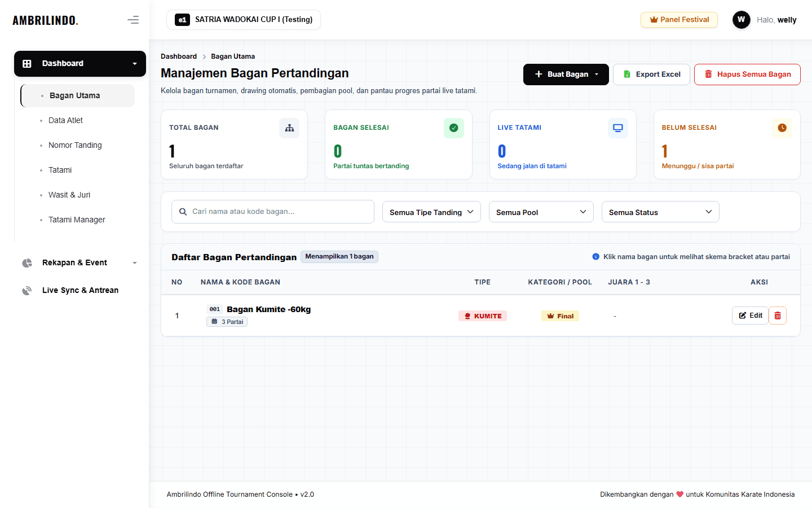The height and width of the screenshot is (508, 812).
Task: Click the AMBRILINDO logo
Action: 45,20
